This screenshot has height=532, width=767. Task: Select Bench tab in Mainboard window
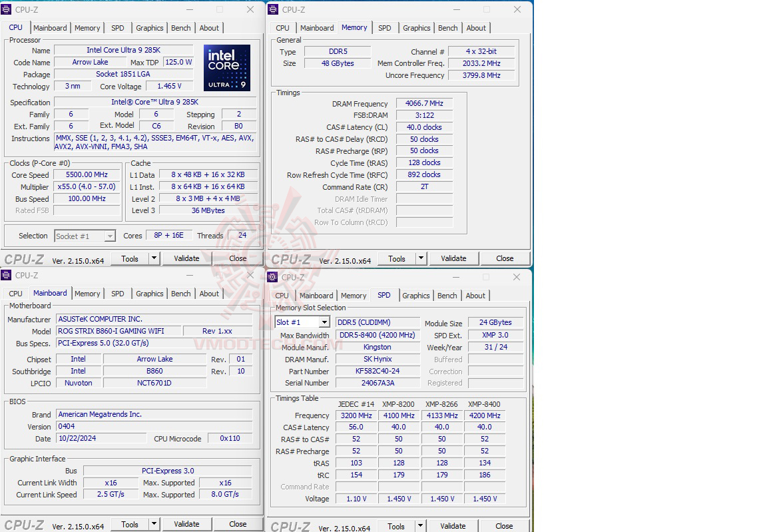click(x=181, y=294)
